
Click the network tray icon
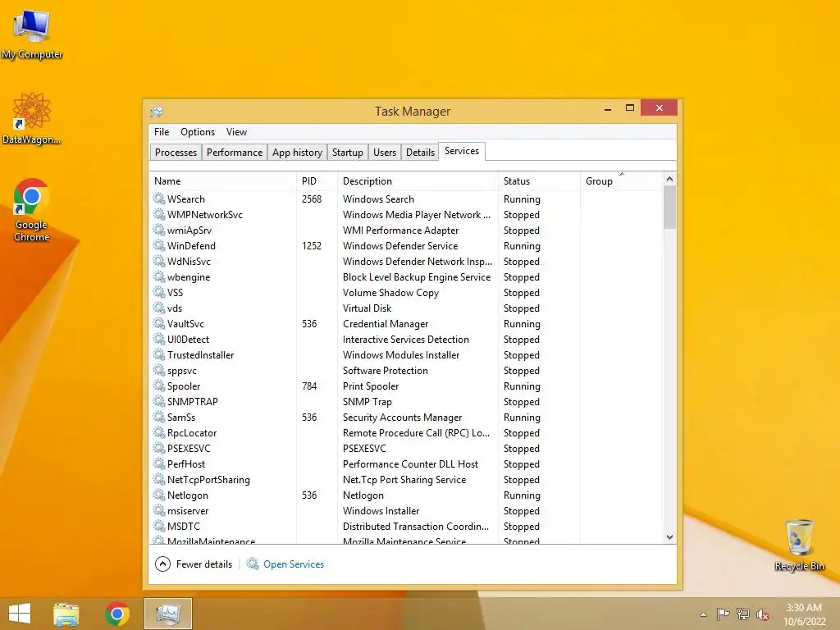[x=743, y=614]
